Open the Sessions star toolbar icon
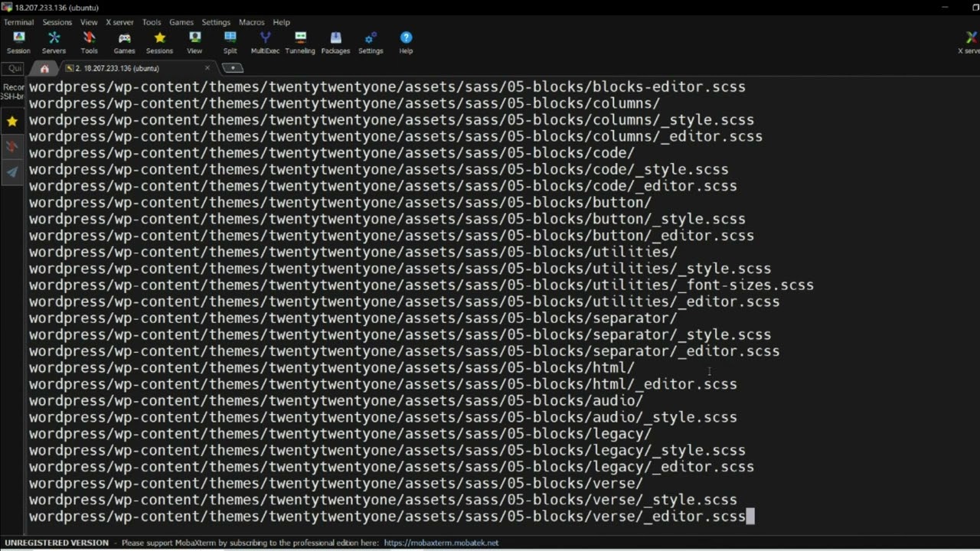This screenshot has width=980, height=551. point(159,43)
